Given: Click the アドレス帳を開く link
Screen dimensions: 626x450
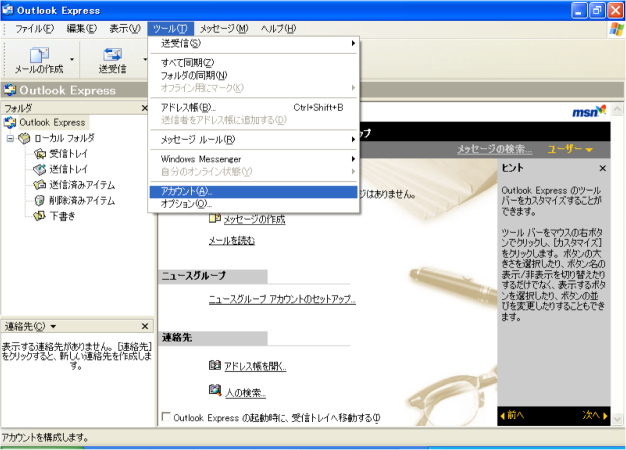Looking at the screenshot, I should pos(255,366).
